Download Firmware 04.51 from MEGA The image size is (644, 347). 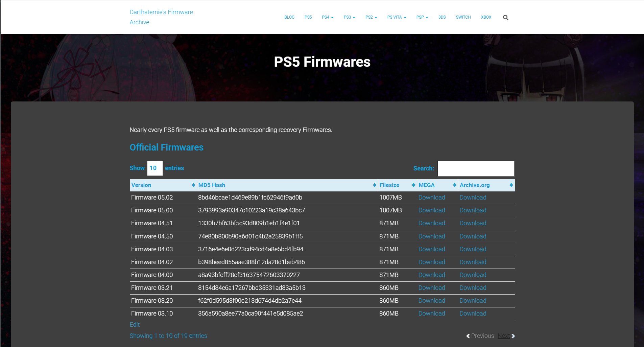tap(432, 223)
